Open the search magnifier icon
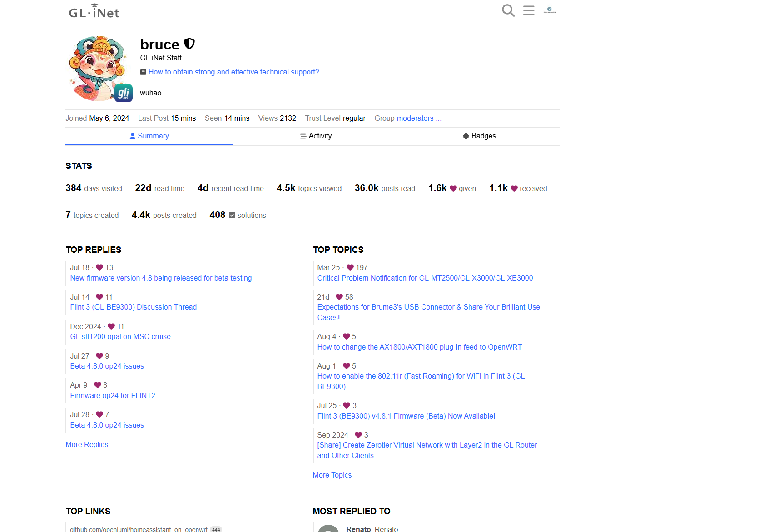This screenshot has width=759, height=532. click(508, 10)
